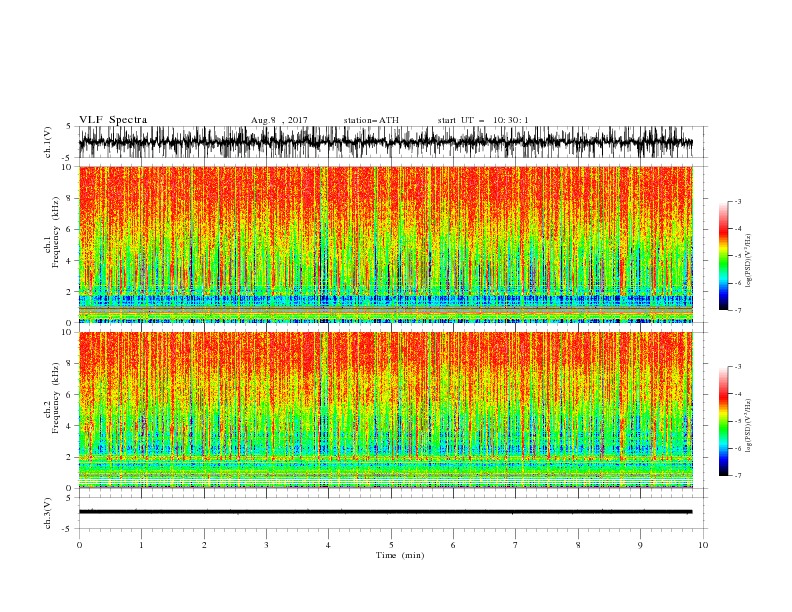This screenshot has width=792, height=612.
Task: Click time axis tick label "7"
Action: tap(516, 545)
